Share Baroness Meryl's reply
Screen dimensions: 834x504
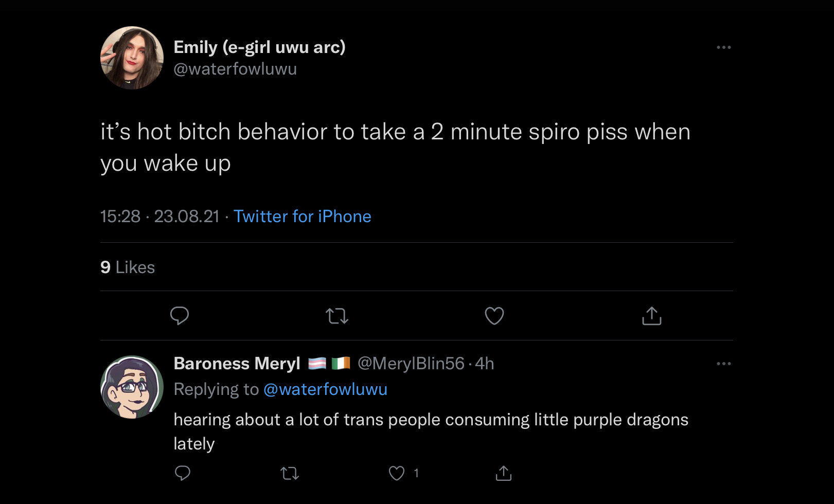(504, 473)
